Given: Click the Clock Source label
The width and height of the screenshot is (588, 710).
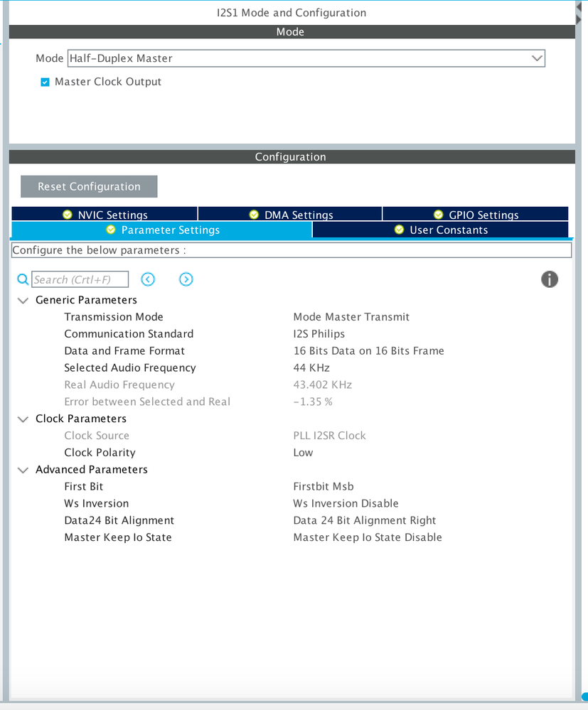Looking at the screenshot, I should pyautogui.click(x=97, y=436).
